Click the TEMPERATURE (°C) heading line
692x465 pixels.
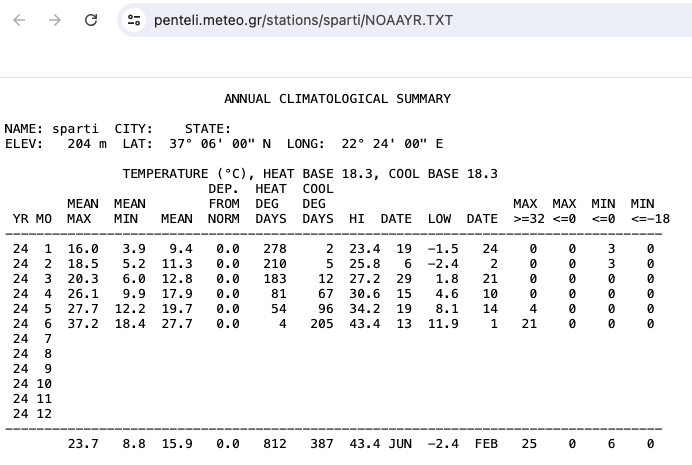[x=310, y=174]
